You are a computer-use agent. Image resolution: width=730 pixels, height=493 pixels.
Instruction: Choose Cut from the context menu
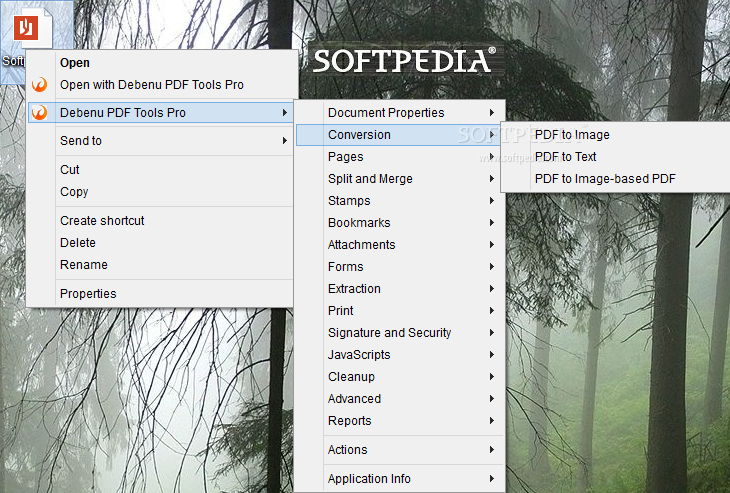coord(161,169)
